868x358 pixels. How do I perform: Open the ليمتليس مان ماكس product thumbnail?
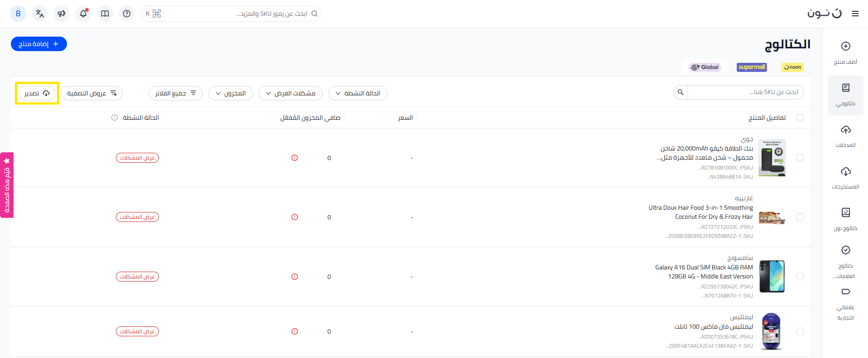pos(772,331)
